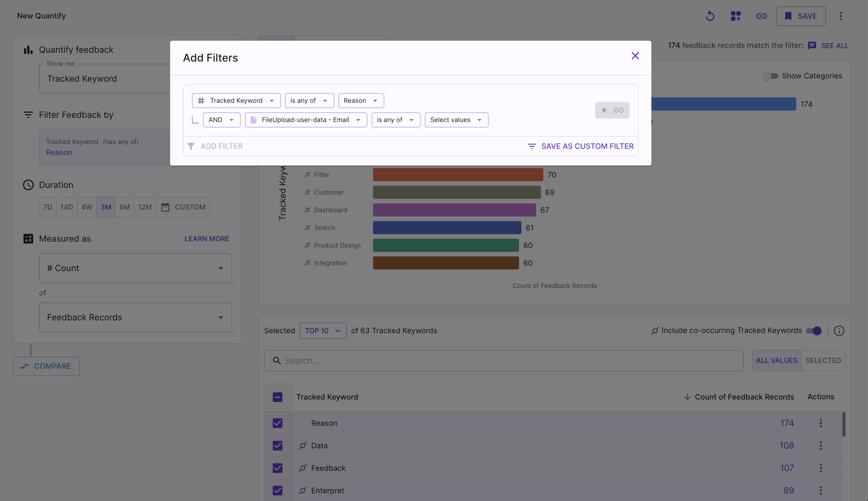Open the Select values dropdown

(456, 120)
